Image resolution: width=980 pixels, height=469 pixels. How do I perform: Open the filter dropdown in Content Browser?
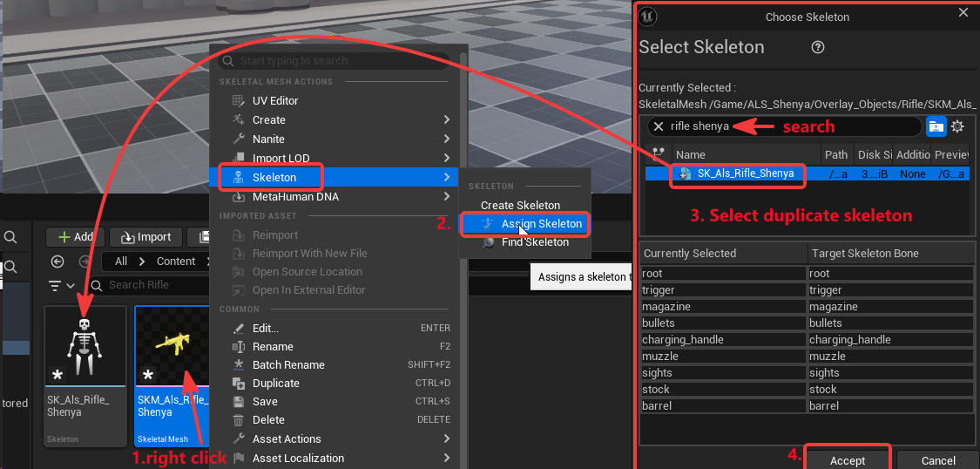click(x=62, y=286)
